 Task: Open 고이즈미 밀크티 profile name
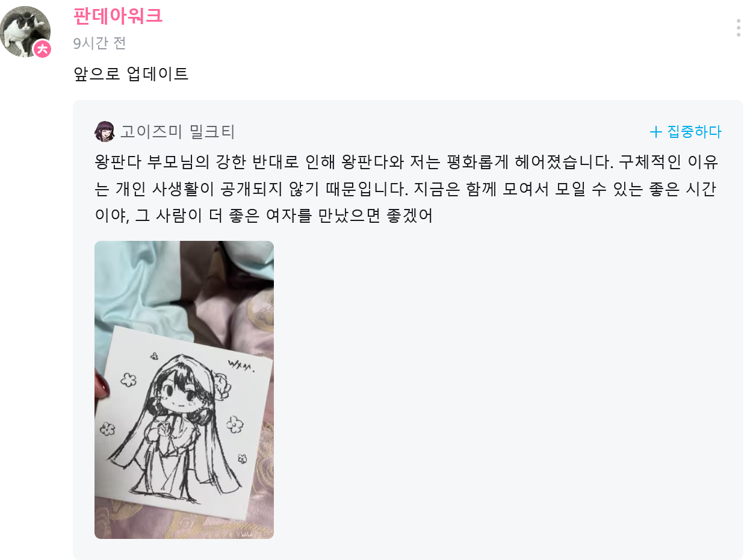(x=178, y=131)
